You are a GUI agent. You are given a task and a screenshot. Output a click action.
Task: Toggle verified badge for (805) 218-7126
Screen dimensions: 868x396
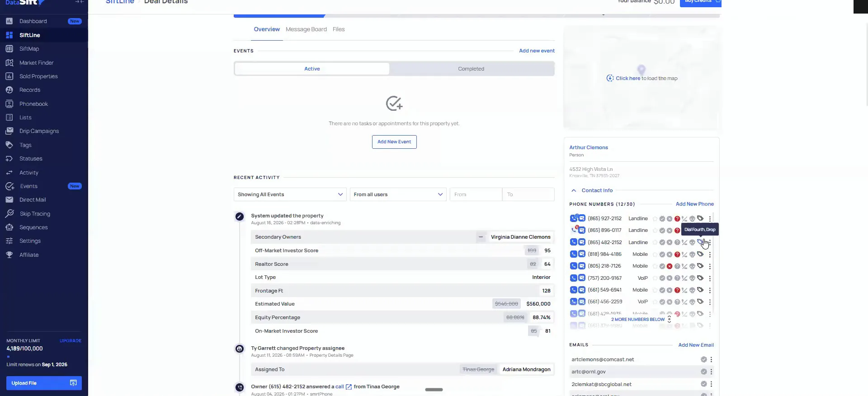tap(662, 266)
